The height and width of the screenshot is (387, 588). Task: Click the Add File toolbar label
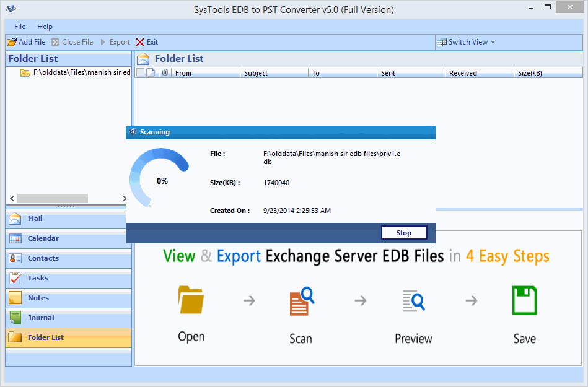pyautogui.click(x=32, y=42)
